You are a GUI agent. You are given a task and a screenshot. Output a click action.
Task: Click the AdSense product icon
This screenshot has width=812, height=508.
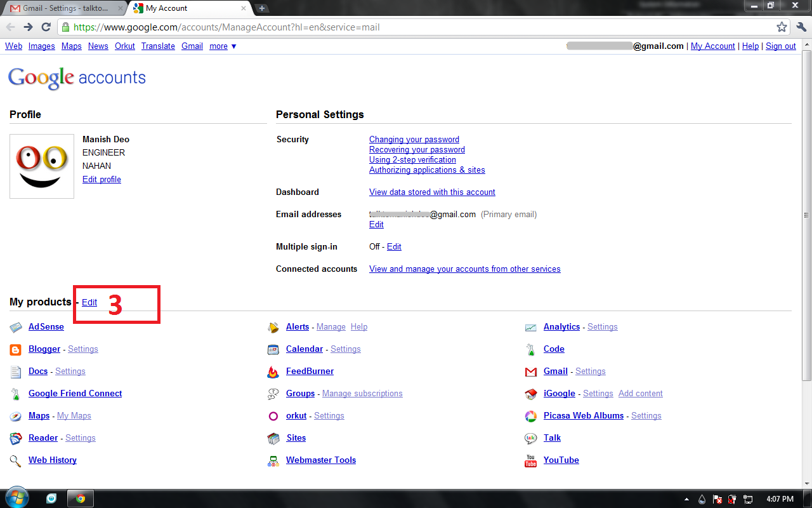tap(16, 327)
